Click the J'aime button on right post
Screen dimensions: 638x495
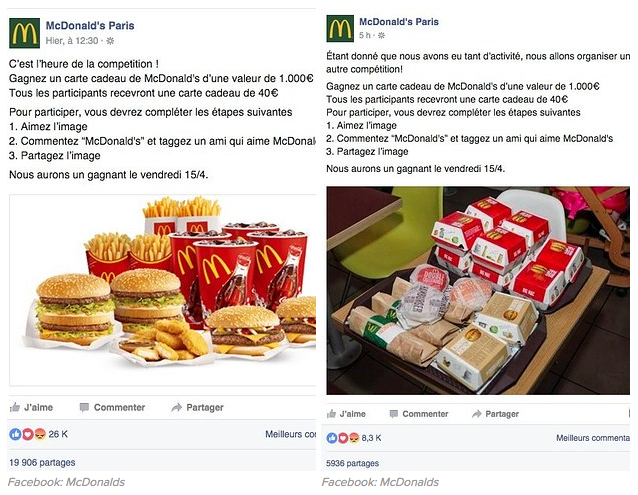tap(346, 414)
